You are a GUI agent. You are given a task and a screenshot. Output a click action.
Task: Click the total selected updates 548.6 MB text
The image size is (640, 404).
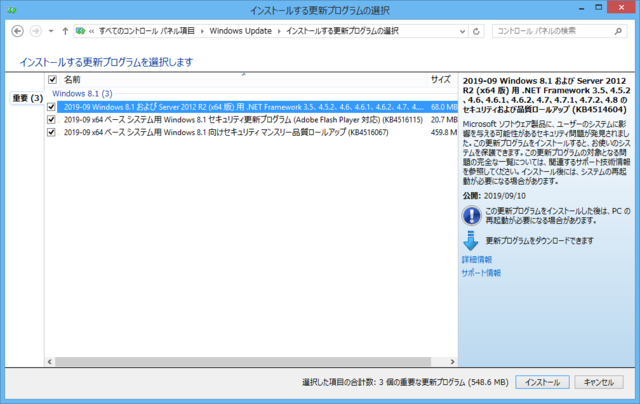[405, 382]
